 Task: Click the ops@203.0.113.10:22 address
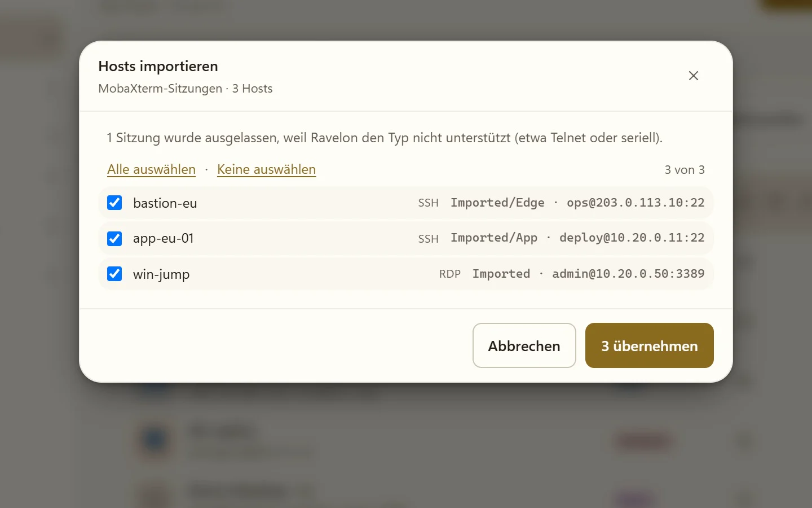(x=636, y=203)
